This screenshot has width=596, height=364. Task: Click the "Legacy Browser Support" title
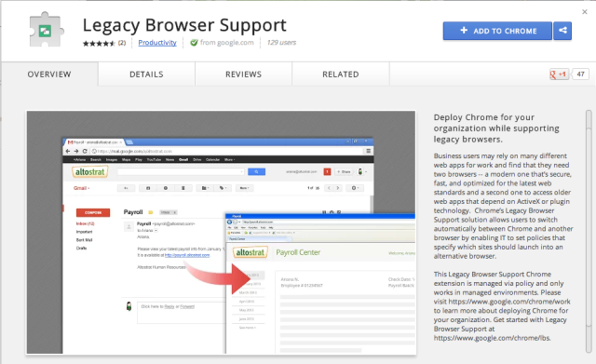[184, 25]
